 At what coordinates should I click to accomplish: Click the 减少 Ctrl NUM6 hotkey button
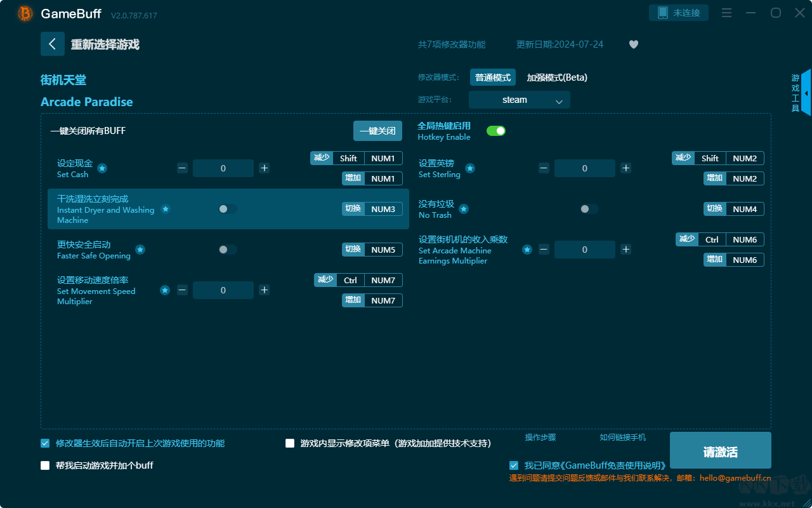coord(720,239)
